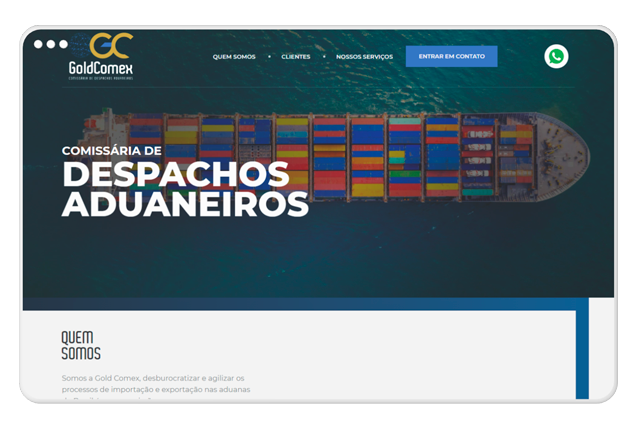Click the middle white window dot
637x428 pixels.
pos(51,44)
